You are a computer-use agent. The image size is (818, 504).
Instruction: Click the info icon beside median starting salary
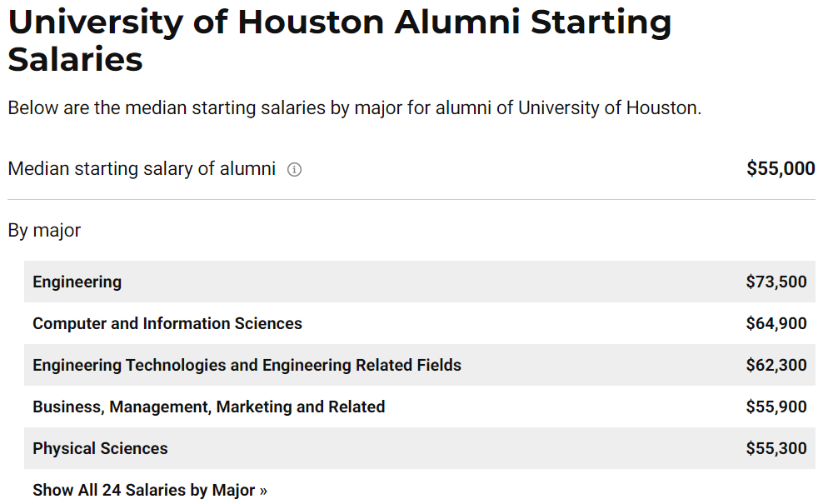[x=294, y=170]
